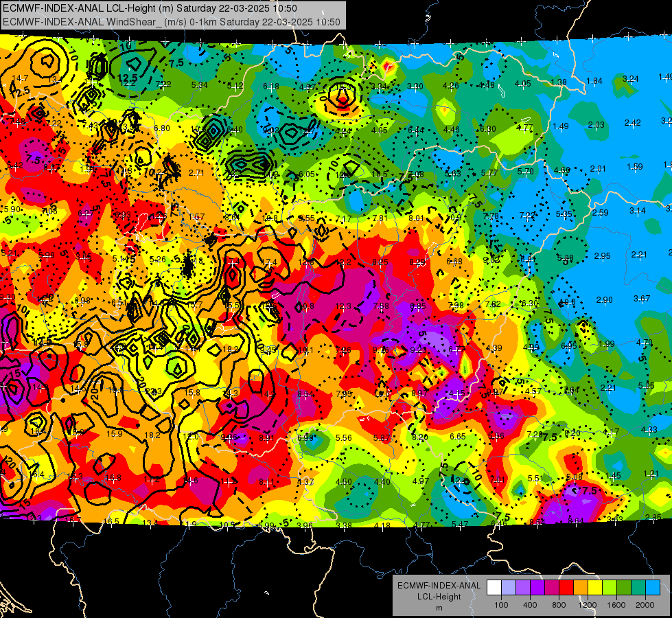672x618 pixels.
Task: Click the map value 5.12
Action: [235, 85]
